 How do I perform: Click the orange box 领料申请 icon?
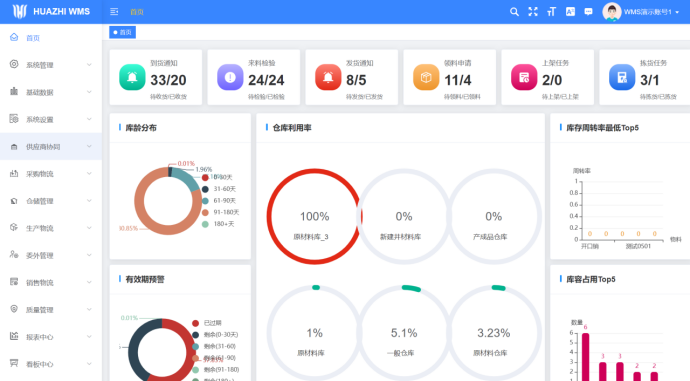[x=426, y=77]
